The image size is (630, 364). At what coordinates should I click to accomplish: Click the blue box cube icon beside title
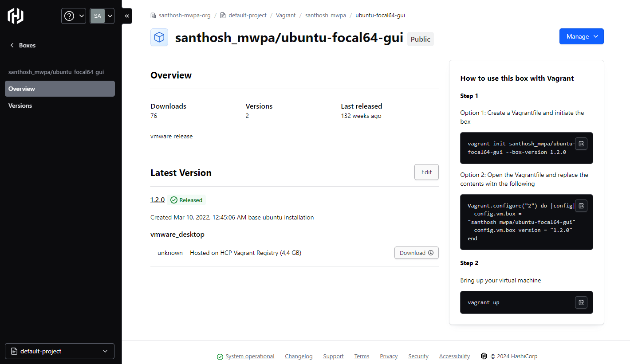coord(159,38)
